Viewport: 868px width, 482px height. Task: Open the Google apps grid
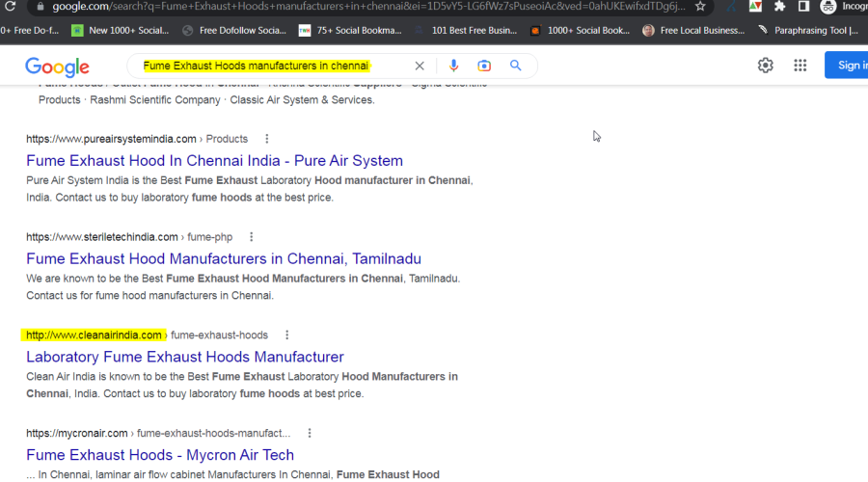point(800,66)
